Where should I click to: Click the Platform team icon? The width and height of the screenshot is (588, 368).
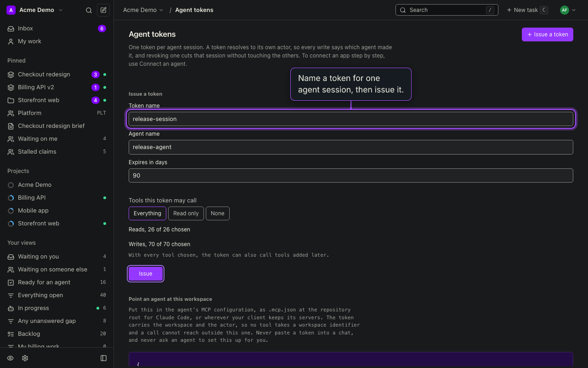[x=11, y=113]
